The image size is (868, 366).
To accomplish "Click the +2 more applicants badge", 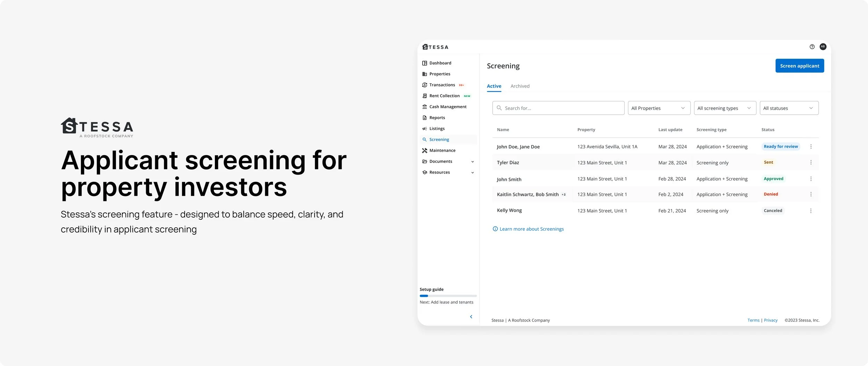I will [x=564, y=195].
